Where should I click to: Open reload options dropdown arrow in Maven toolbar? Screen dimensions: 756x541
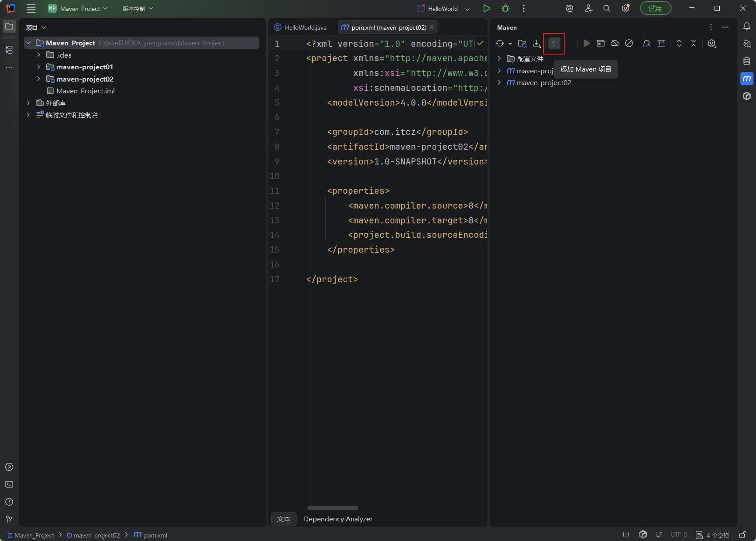(x=510, y=44)
